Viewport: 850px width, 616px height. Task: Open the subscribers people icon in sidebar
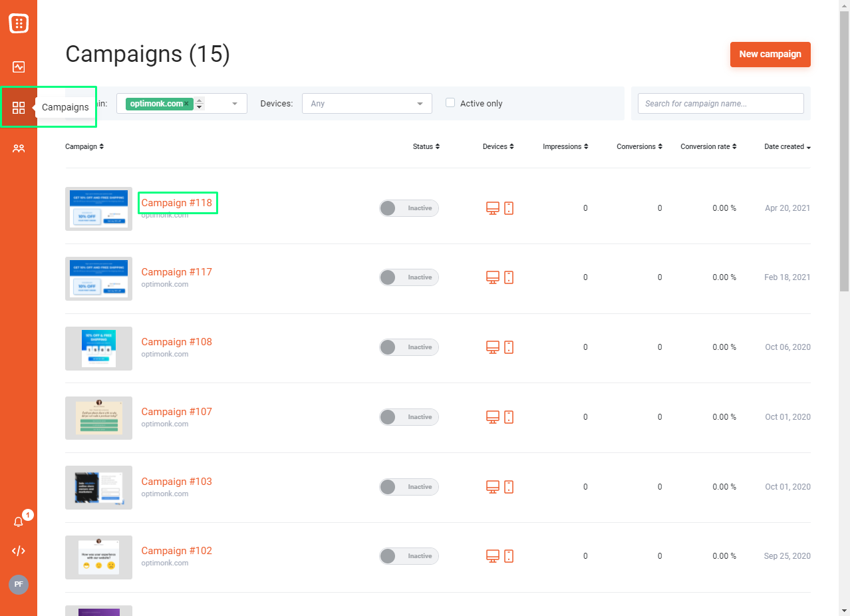(x=19, y=148)
